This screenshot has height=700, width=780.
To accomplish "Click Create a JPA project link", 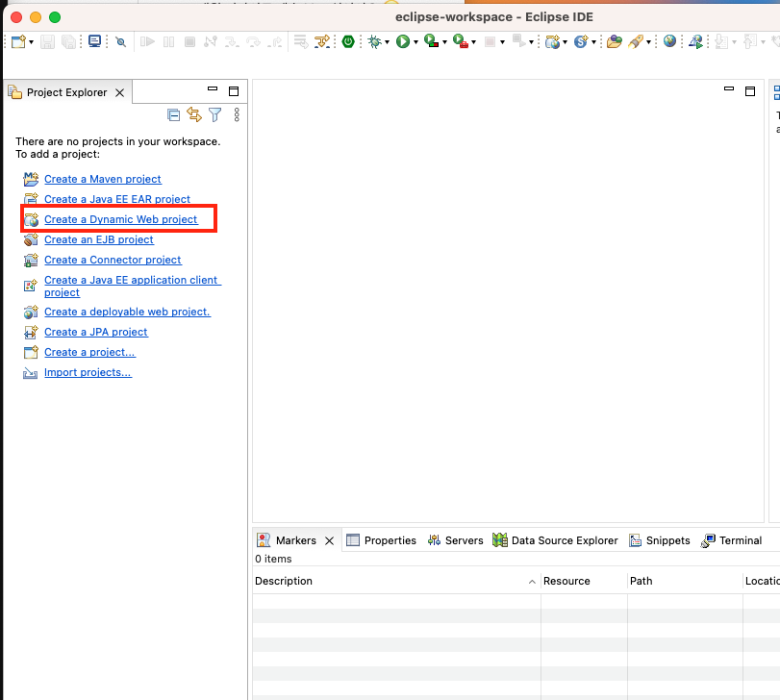I will click(x=96, y=332).
